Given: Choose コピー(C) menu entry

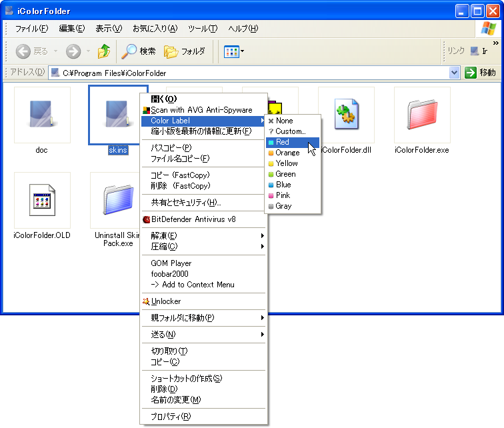Looking at the screenshot, I should click(x=203, y=362).
